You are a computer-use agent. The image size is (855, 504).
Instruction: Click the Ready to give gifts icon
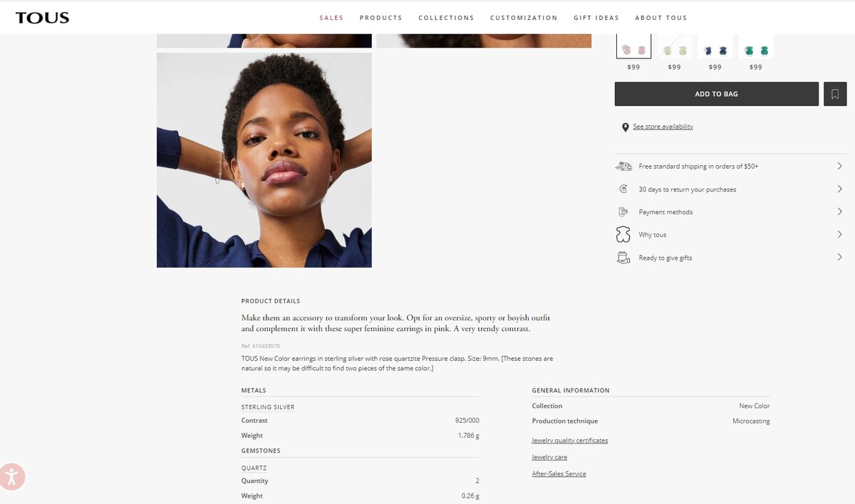click(x=623, y=257)
